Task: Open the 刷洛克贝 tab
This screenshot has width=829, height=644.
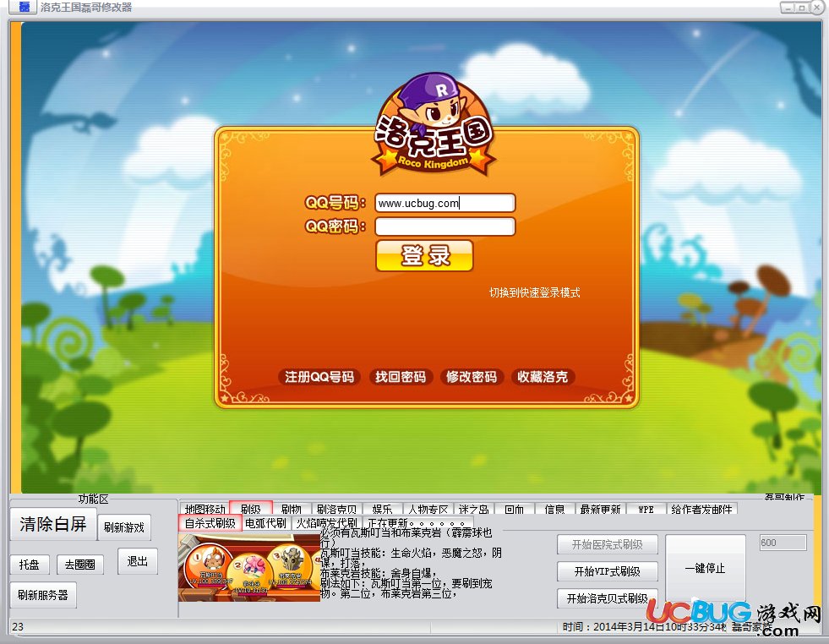Action: 337,509
